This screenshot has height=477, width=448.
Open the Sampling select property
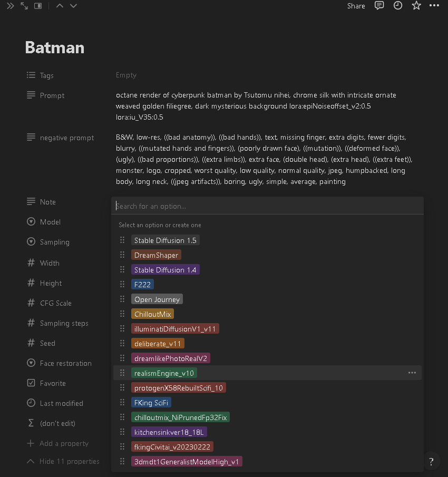[x=54, y=242]
